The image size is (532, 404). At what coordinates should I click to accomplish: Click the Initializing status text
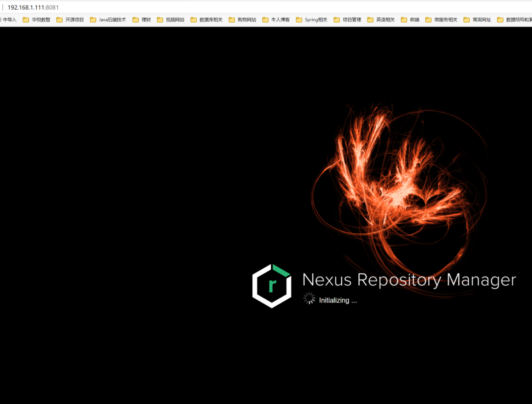click(338, 300)
